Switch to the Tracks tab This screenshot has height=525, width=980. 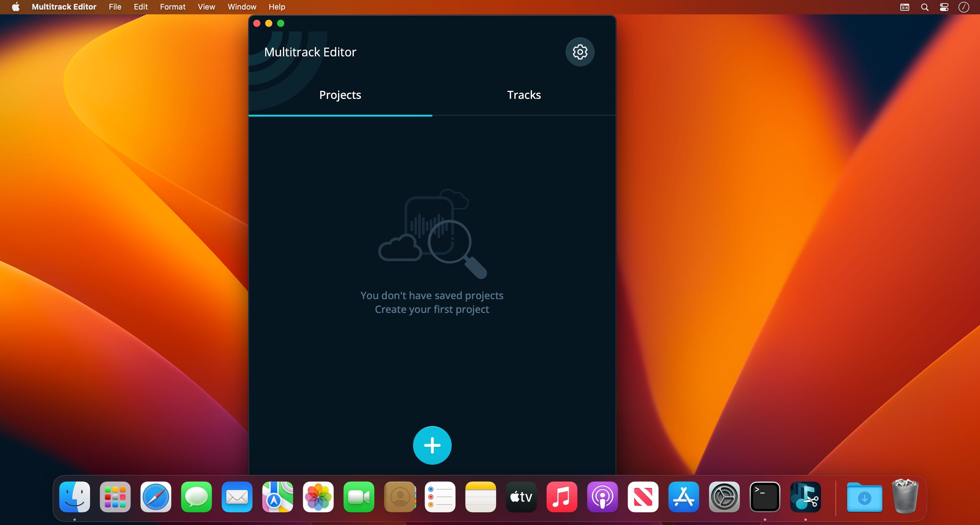tap(523, 95)
